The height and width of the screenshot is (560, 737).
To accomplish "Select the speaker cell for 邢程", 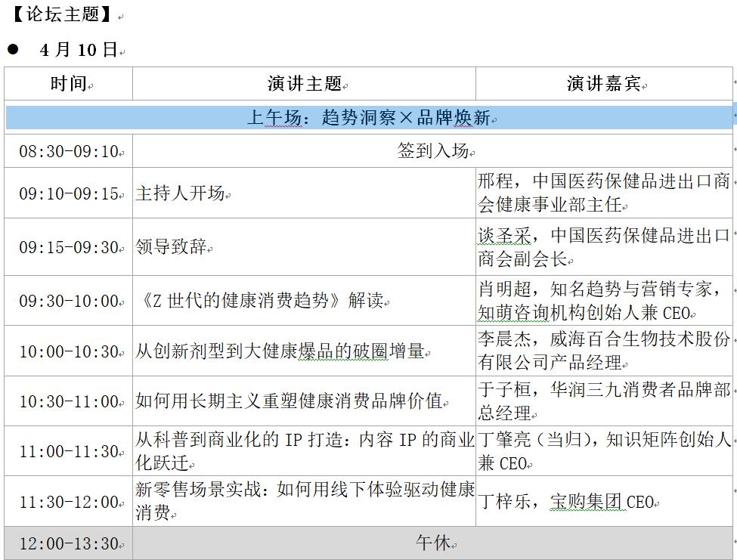I will coord(603,193).
